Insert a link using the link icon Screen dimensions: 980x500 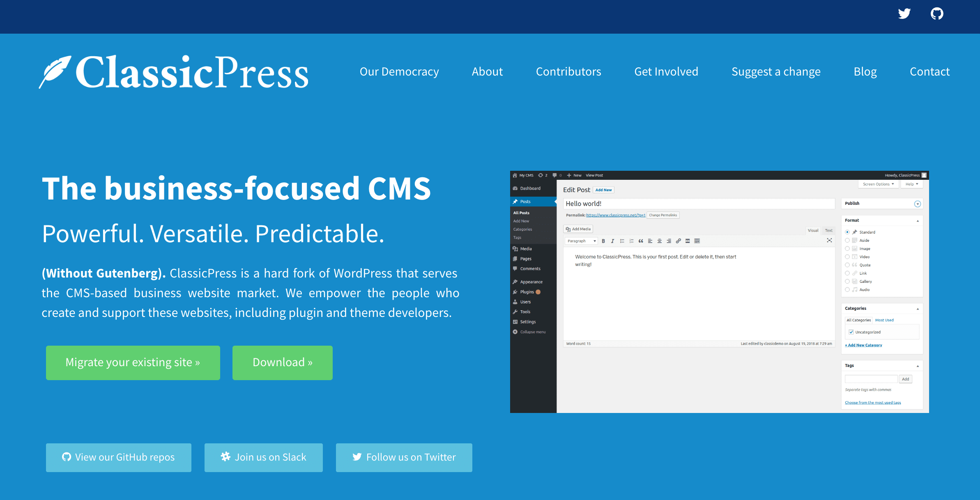(x=678, y=241)
